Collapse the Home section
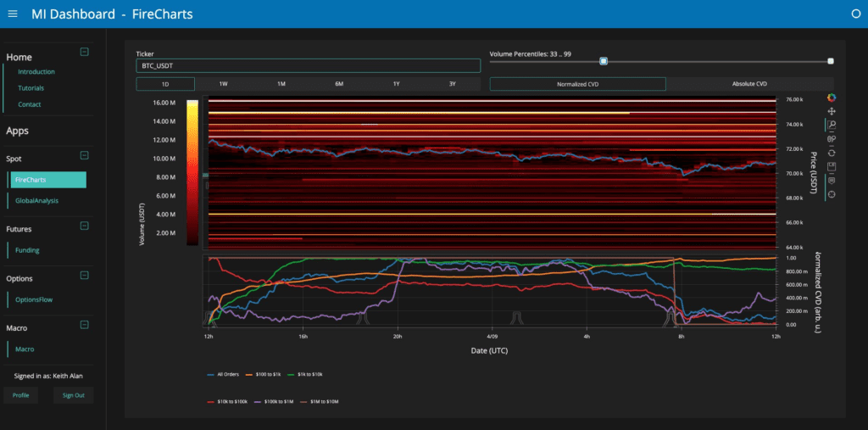This screenshot has height=430, width=868. point(84,52)
